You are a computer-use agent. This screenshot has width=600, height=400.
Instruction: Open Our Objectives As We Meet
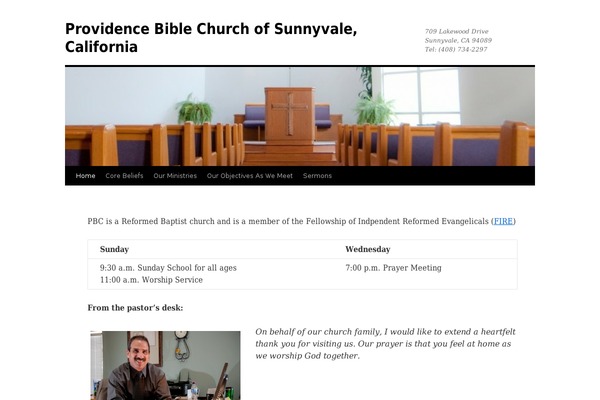click(x=249, y=176)
